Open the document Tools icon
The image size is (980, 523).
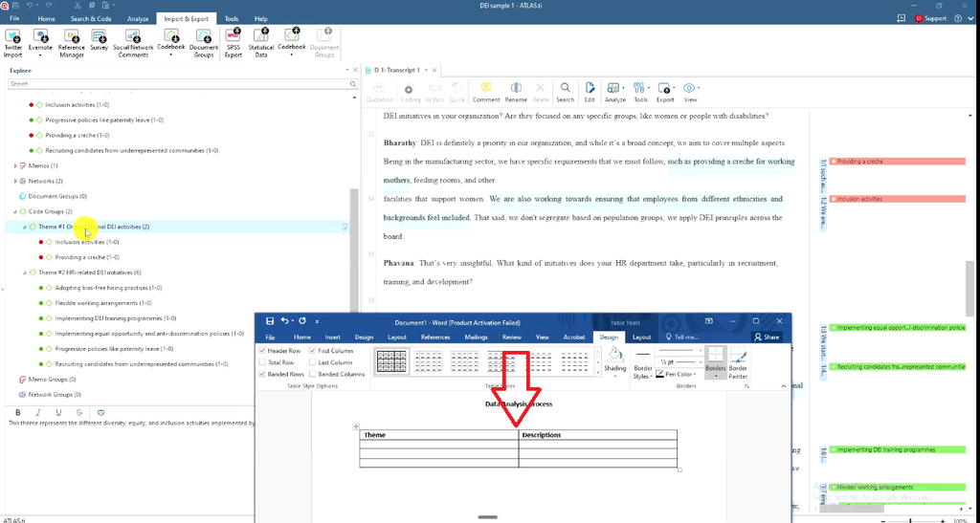point(640,92)
